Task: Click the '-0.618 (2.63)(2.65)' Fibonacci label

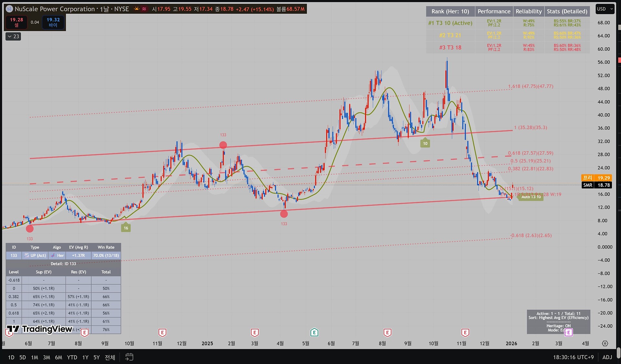Action: (531, 235)
